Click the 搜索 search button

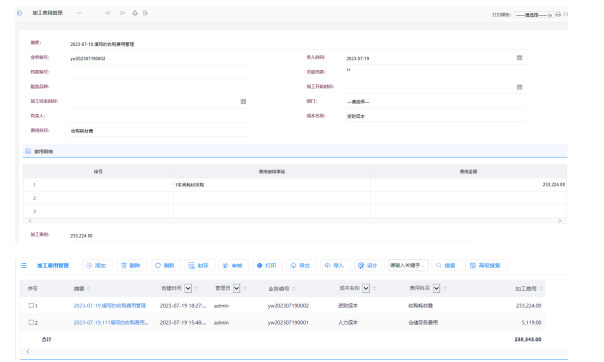[x=447, y=265]
